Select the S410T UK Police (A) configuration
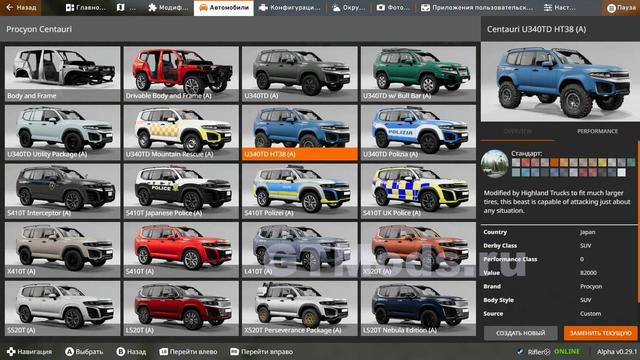This screenshot has width=640, height=360. pos(418,191)
